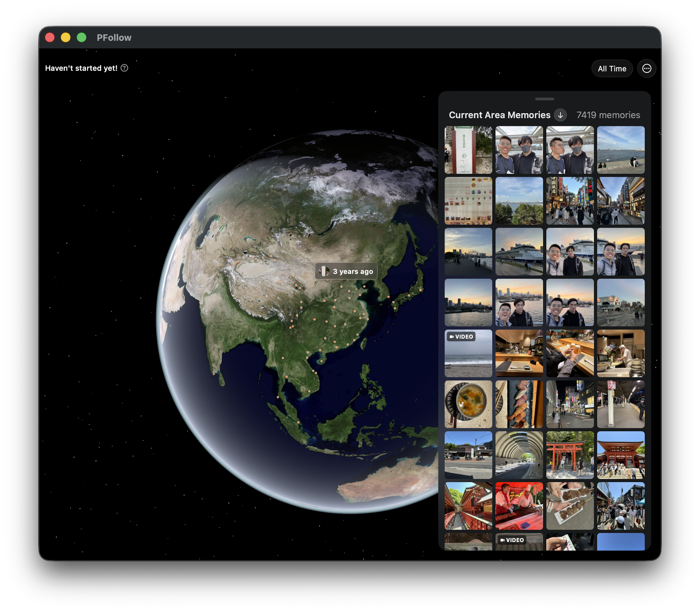This screenshot has width=700, height=612.
Task: Open the red torii gate photo
Action: click(570, 455)
